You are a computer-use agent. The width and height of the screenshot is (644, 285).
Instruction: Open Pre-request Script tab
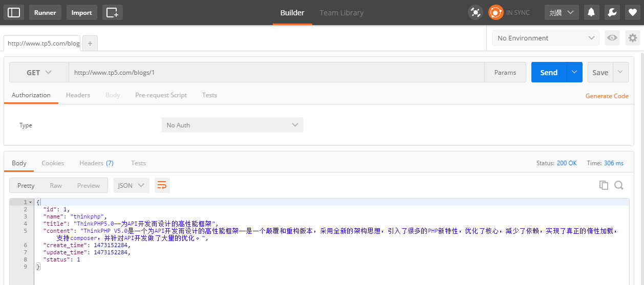pos(161,95)
